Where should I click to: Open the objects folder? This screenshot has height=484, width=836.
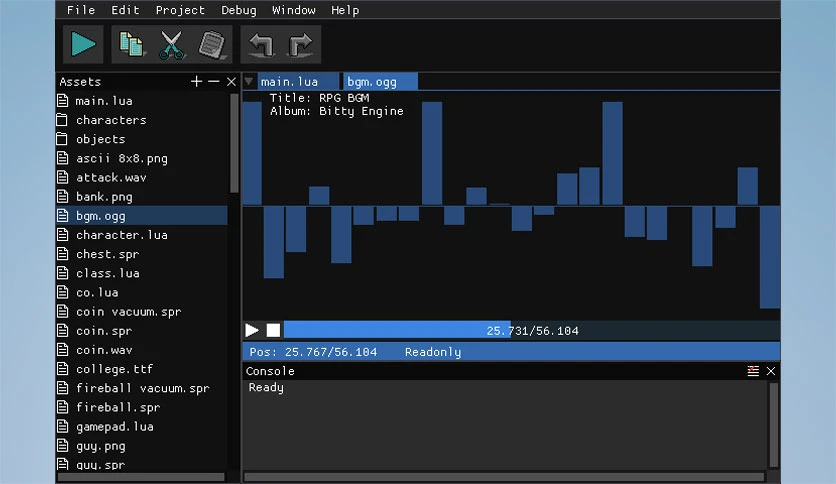point(142,139)
